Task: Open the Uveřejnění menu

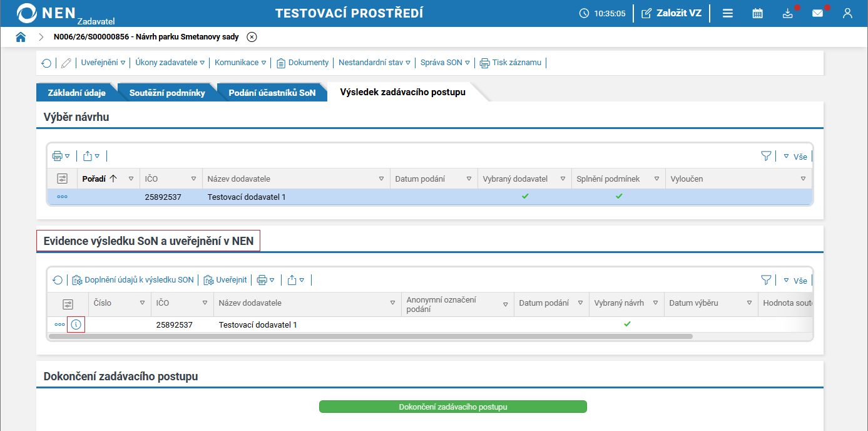Action: 103,63
